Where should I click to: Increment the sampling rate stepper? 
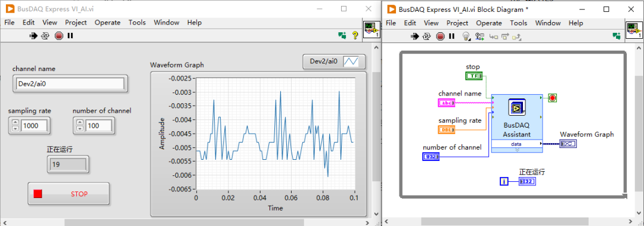pyautogui.click(x=15, y=123)
